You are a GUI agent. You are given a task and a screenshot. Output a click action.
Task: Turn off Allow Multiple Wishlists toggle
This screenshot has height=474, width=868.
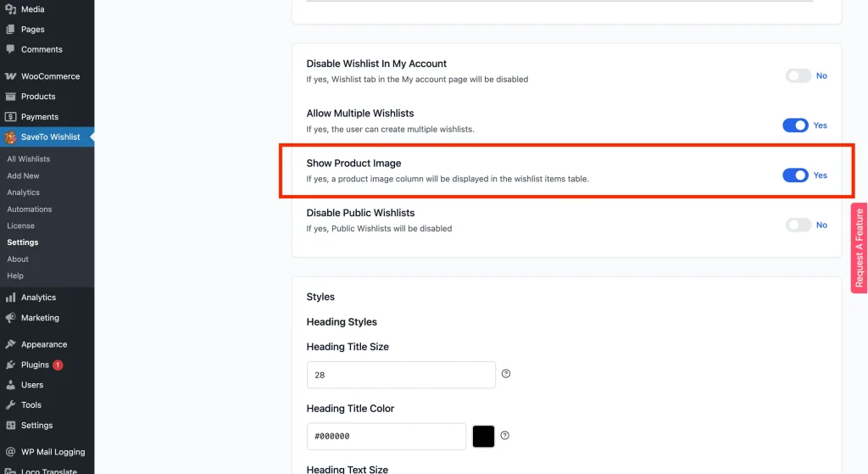[x=795, y=125]
